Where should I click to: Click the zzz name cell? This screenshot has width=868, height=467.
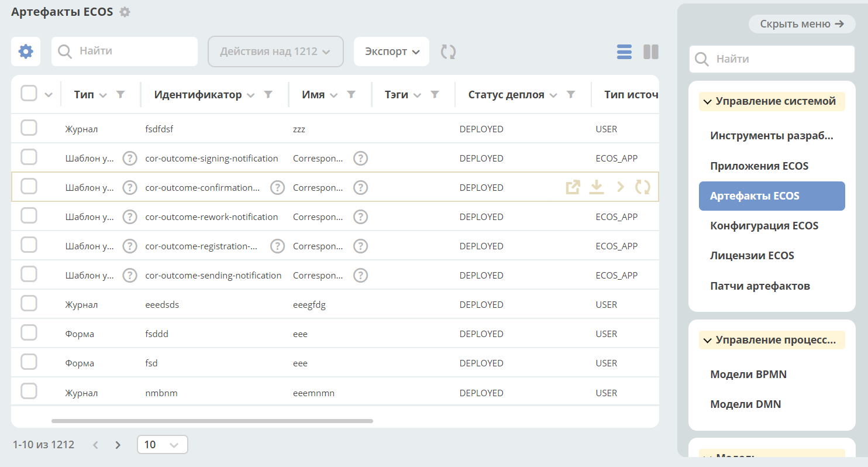[x=299, y=129]
